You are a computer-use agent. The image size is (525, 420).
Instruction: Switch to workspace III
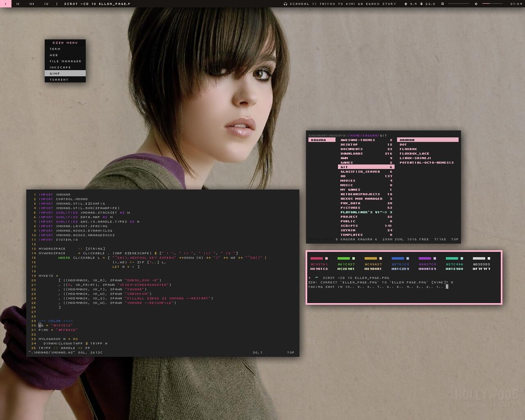click(x=32, y=4)
